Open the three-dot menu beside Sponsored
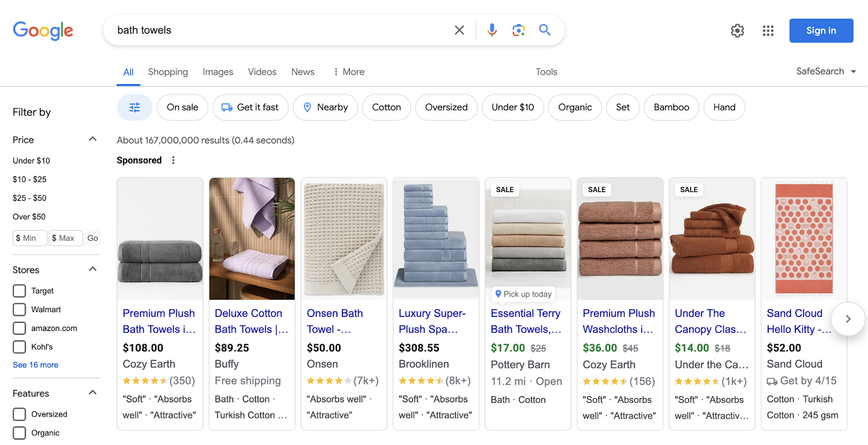Viewport: 868px width, 445px height. (174, 160)
